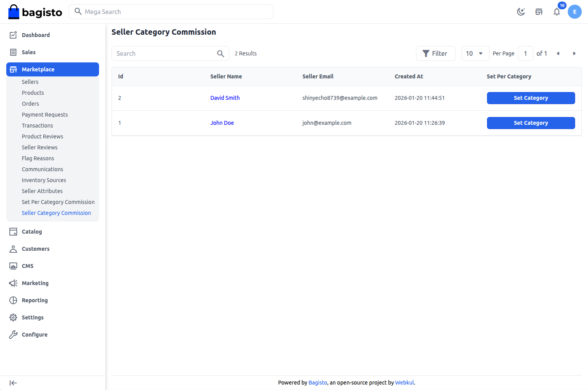
Task: Open the Seller Category Commission menu item
Action: click(x=56, y=213)
